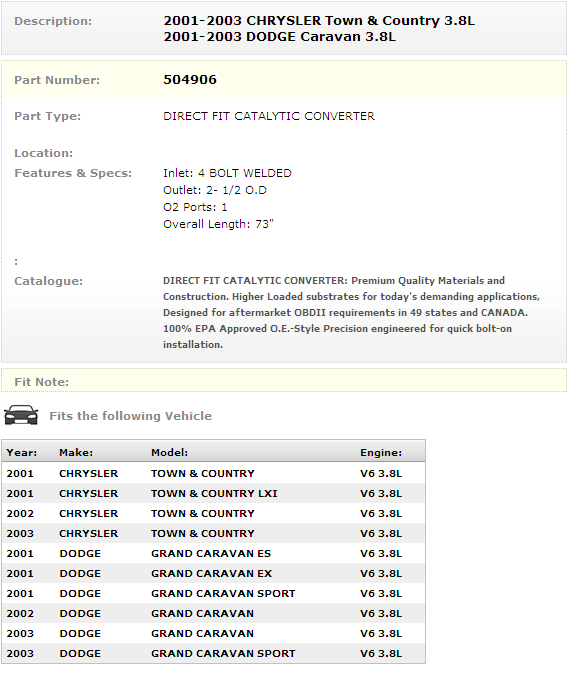The height and width of the screenshot is (687, 570).
Task: Click the Location label
Action: coord(43,153)
